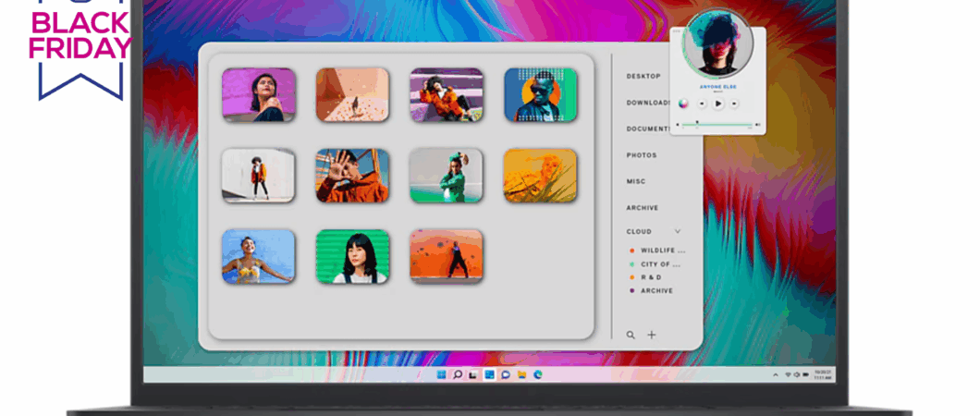Viewport: 980px width, 416px height.
Task: Play the track Anyone Else
Action: [717, 104]
